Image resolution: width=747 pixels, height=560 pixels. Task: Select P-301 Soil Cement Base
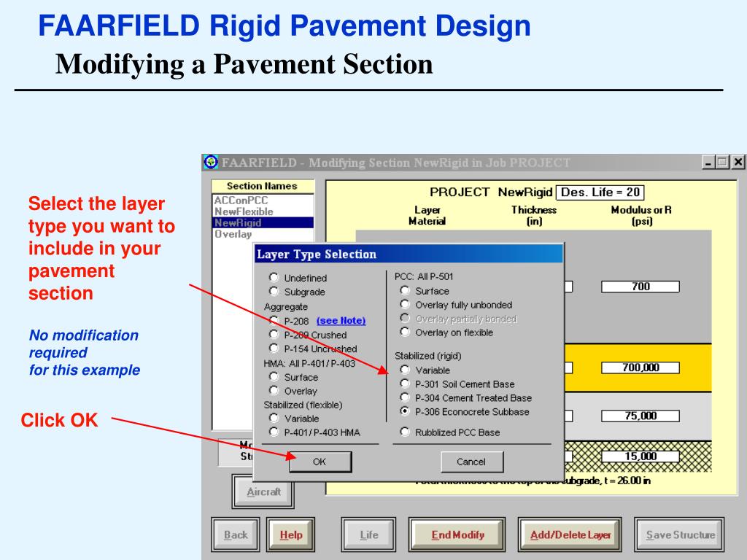click(x=404, y=384)
